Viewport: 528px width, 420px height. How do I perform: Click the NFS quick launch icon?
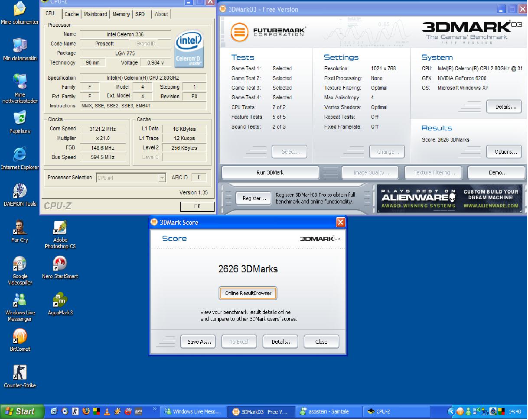[138, 411]
